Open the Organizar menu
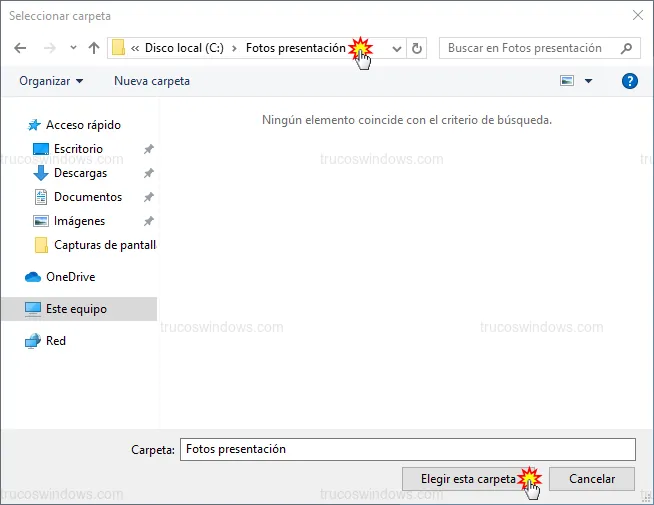This screenshot has height=505, width=654. (51, 81)
